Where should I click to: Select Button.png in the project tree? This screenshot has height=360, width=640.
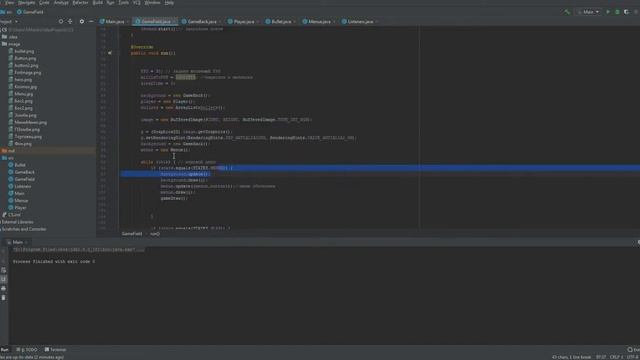(22, 58)
